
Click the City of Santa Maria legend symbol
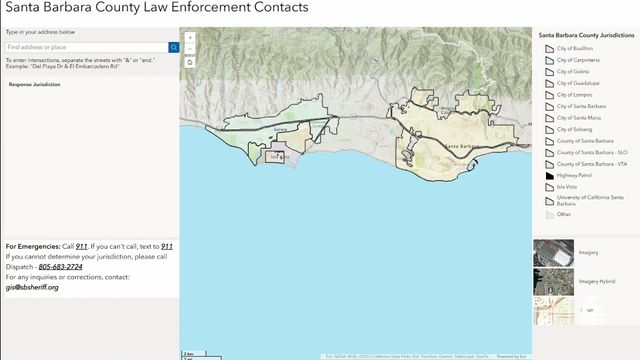[x=549, y=118]
